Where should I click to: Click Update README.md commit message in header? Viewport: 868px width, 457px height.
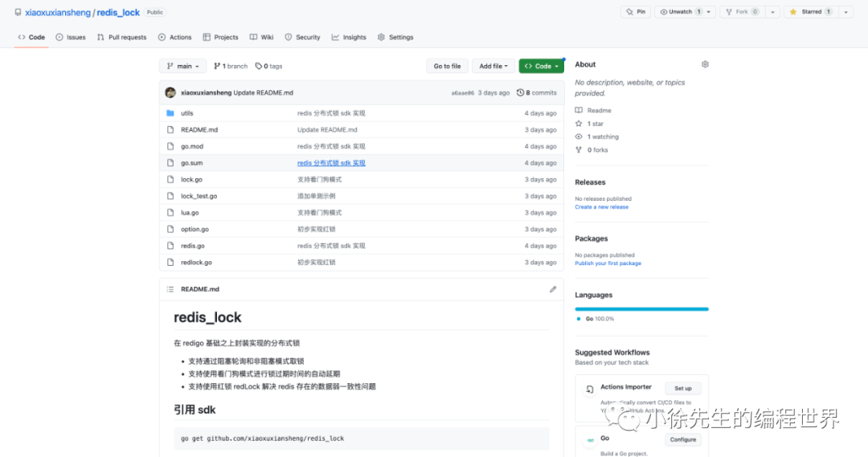(x=264, y=93)
